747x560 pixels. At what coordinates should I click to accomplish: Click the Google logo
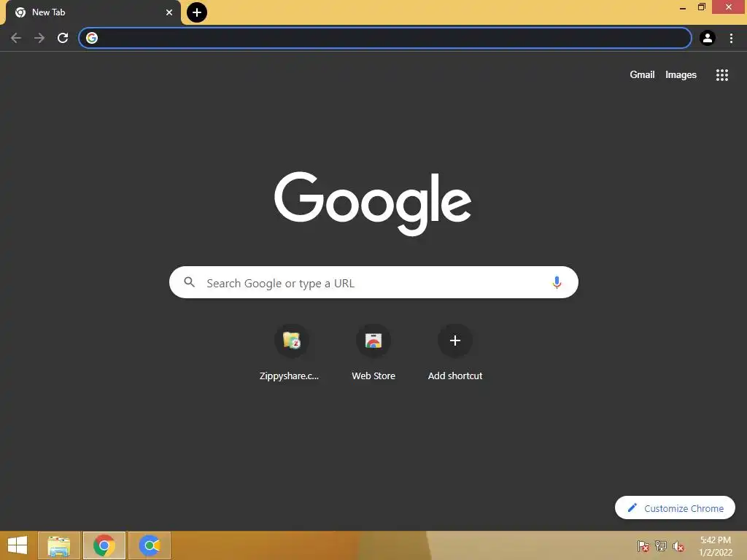373,204
